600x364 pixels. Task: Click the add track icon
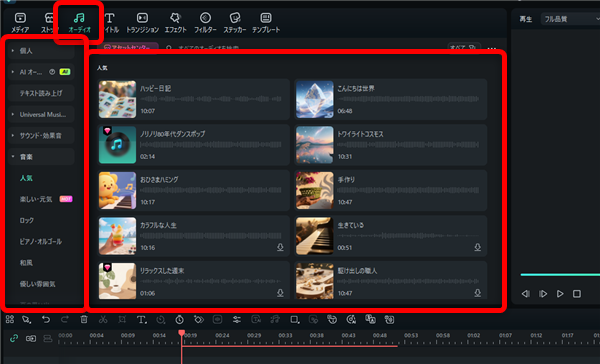(31, 338)
